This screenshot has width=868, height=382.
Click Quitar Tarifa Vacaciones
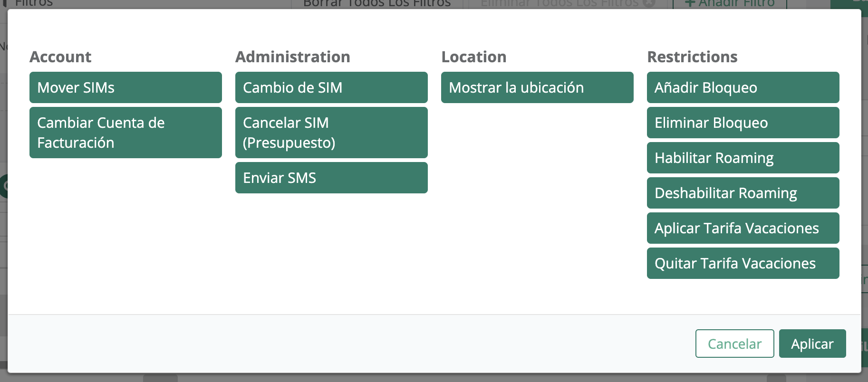tap(743, 263)
